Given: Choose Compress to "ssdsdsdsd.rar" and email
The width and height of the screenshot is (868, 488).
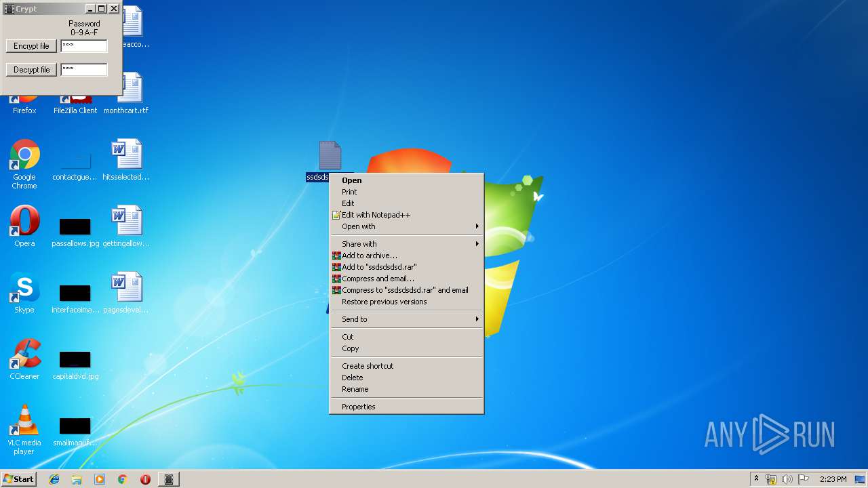Looking at the screenshot, I should (407, 290).
